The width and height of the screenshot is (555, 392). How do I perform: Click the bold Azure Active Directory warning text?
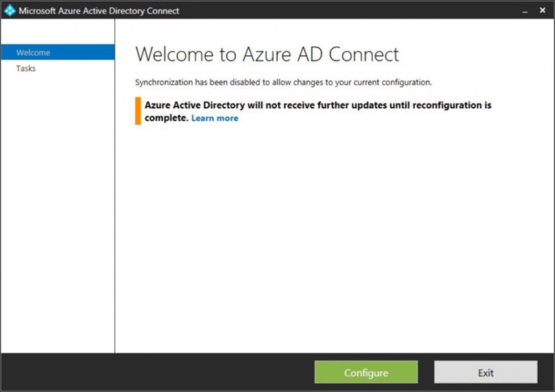[x=318, y=111]
